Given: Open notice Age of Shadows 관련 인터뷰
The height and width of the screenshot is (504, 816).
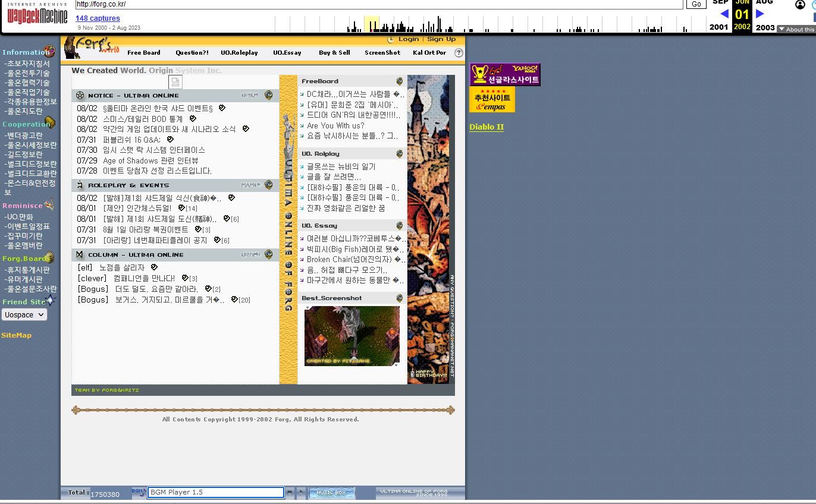Looking at the screenshot, I should 150,160.
